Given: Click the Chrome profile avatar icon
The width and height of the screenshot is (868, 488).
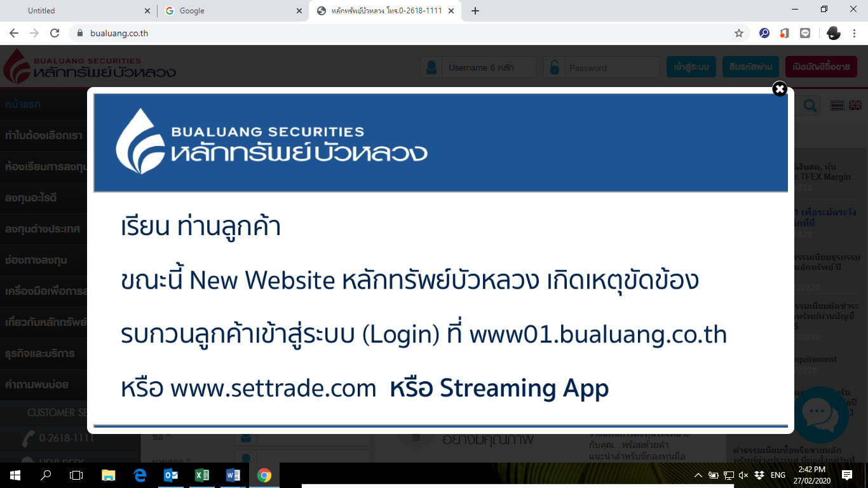Looking at the screenshot, I should pos(834,33).
